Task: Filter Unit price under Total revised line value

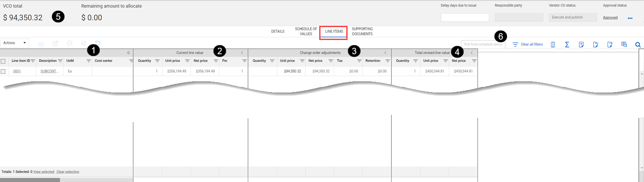Action: pyautogui.click(x=446, y=61)
